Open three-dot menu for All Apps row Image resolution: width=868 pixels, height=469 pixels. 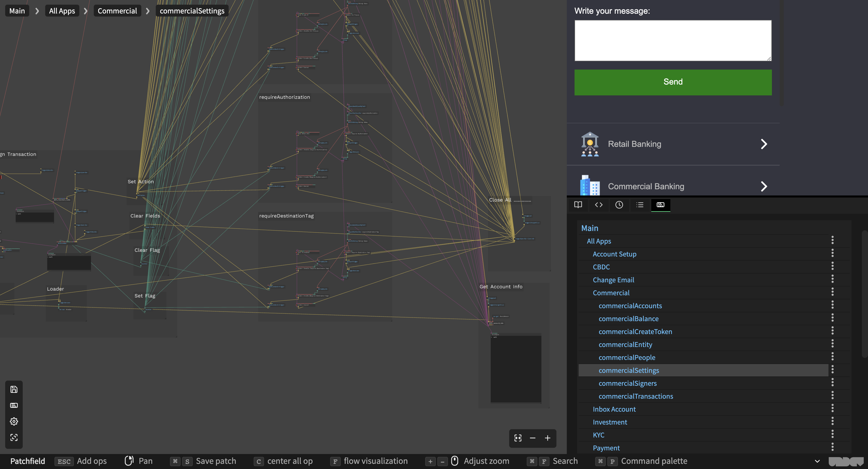pos(832,240)
